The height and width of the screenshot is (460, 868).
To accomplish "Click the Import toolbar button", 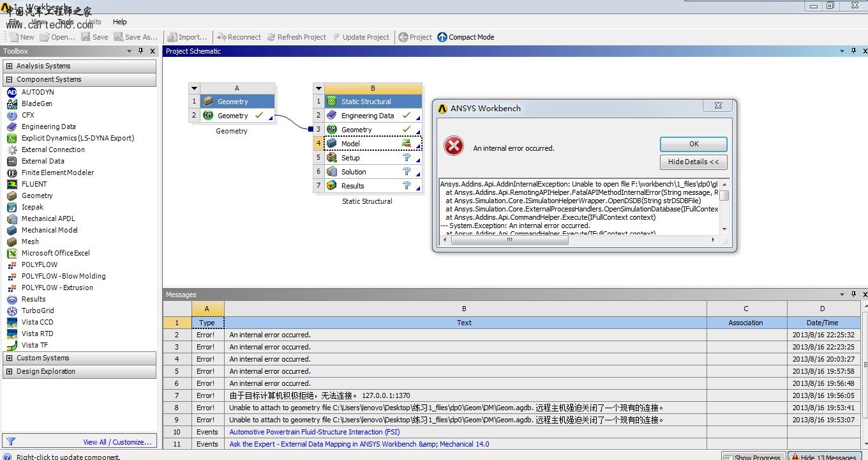I will point(187,37).
